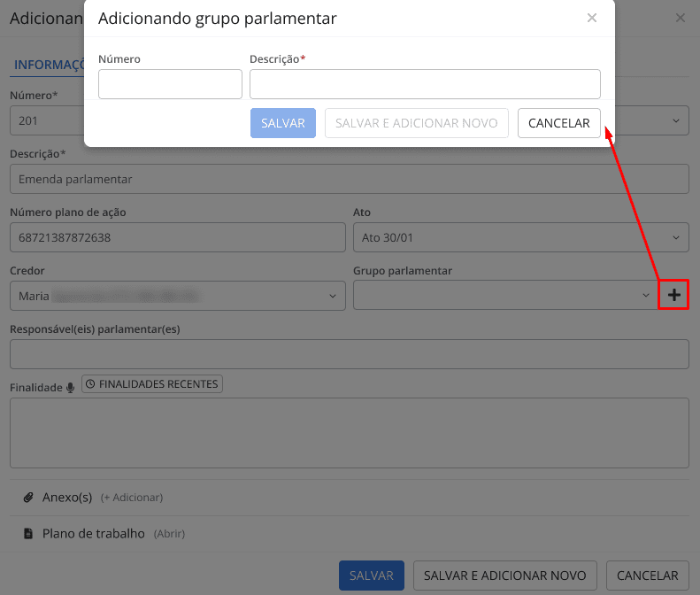Click the Responsável(eis) parlamentar(es) field
This screenshot has height=595, width=700.
pyautogui.click(x=349, y=354)
